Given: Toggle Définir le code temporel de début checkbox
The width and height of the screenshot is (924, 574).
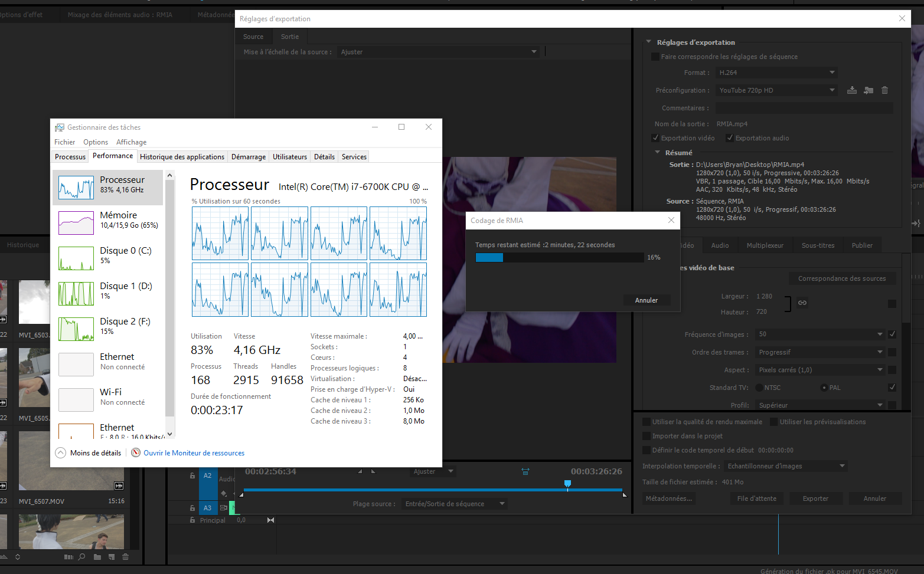Looking at the screenshot, I should 647,450.
